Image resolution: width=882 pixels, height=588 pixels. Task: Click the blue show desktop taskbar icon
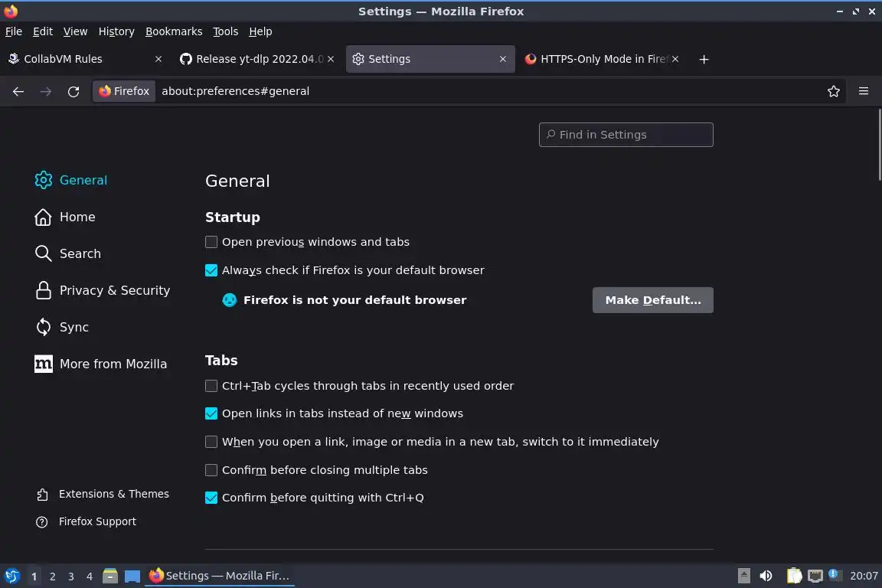(x=132, y=577)
